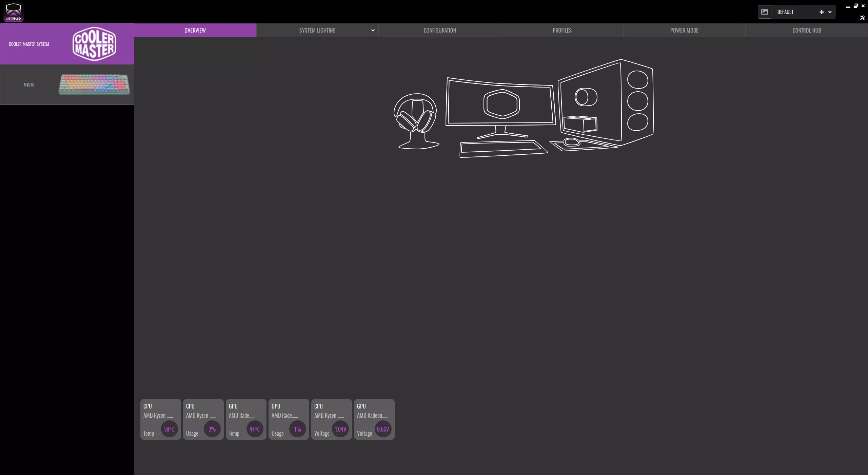Click the 38°C CPU temperature value
This screenshot has width=868, height=475.
pos(170,429)
